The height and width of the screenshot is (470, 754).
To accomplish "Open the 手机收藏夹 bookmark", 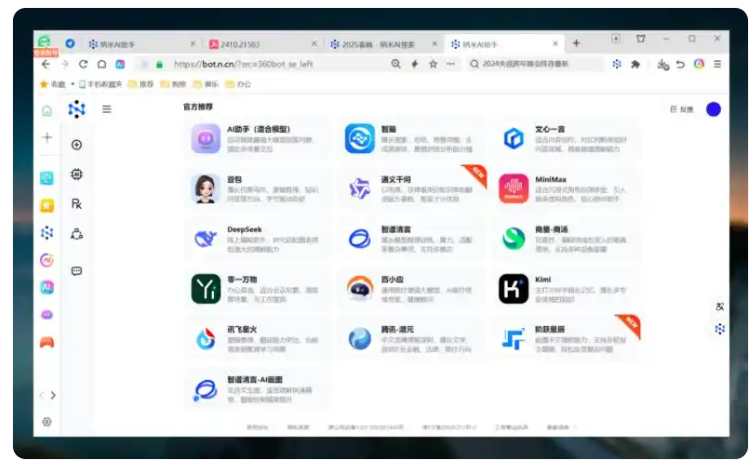I will coord(100,84).
